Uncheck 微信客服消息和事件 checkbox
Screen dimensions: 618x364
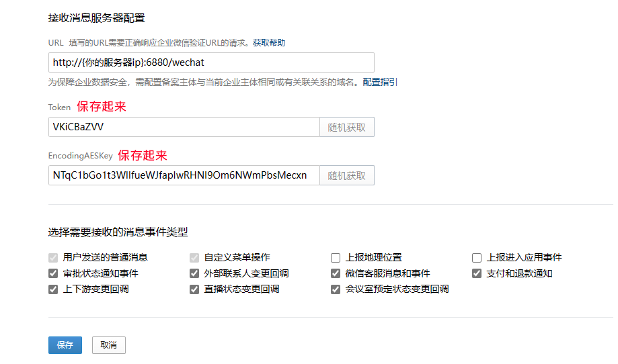point(336,273)
